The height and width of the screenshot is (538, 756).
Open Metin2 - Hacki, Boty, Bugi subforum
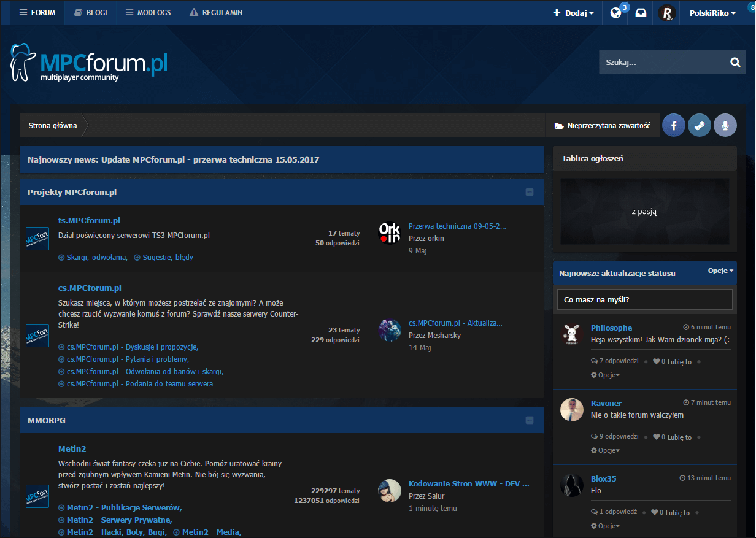coord(113,532)
